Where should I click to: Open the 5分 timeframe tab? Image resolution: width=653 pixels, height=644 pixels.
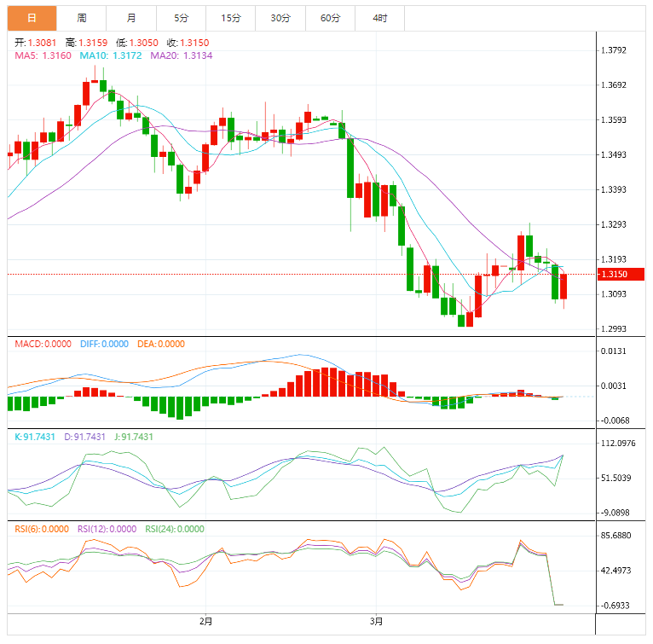182,18
